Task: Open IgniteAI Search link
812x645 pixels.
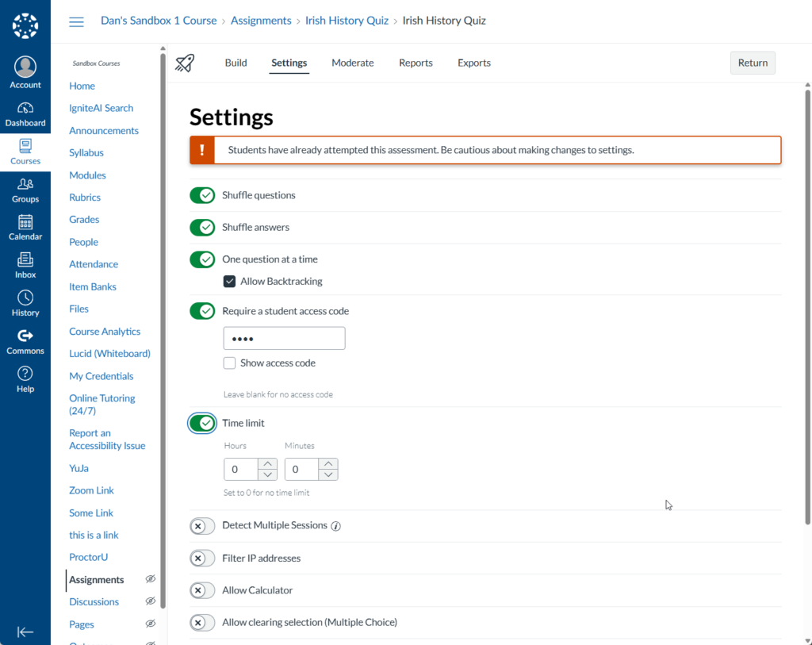Action: pos(101,108)
